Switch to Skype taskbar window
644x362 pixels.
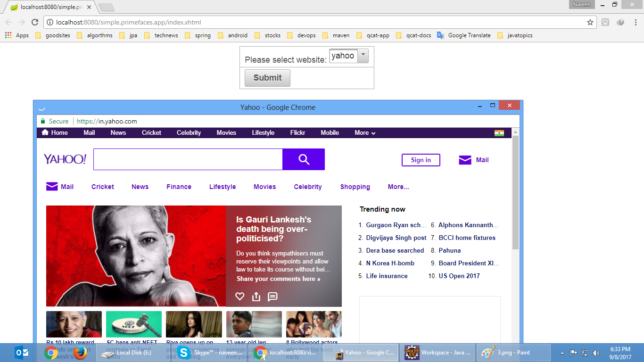[209, 353]
